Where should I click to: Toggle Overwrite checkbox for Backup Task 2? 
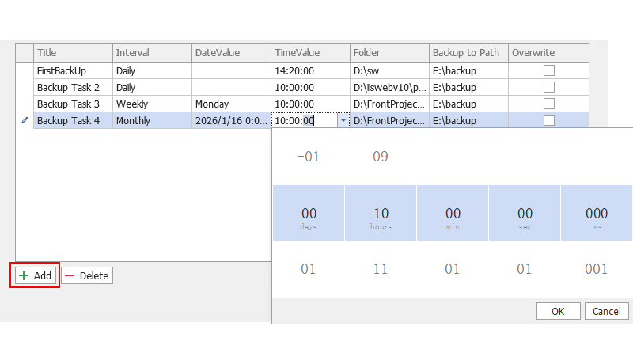tap(548, 87)
